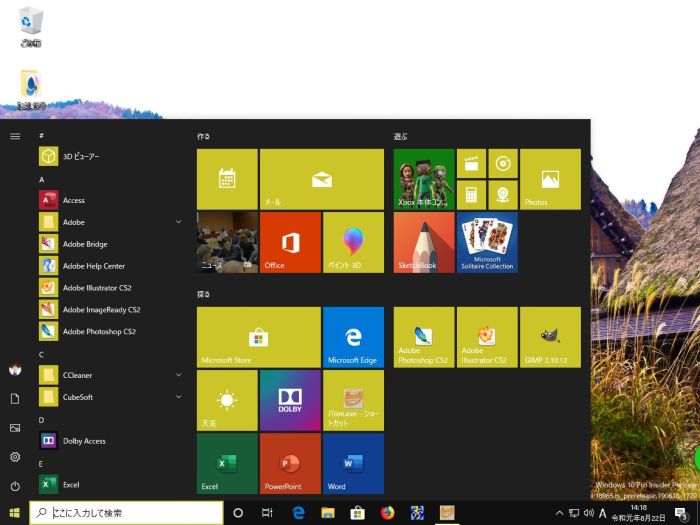
Task: Launch the Camera small tile
Action: click(x=503, y=194)
